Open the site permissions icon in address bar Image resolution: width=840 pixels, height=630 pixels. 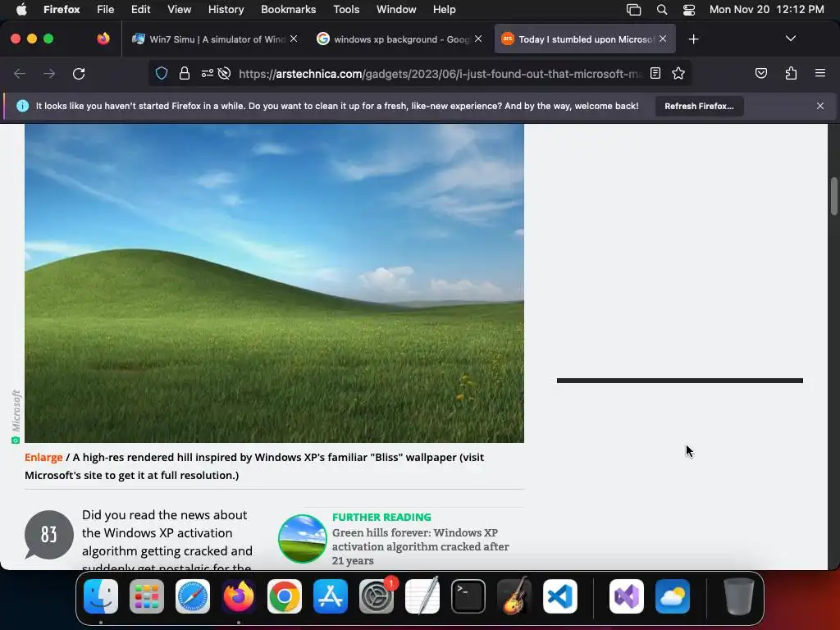click(208, 73)
